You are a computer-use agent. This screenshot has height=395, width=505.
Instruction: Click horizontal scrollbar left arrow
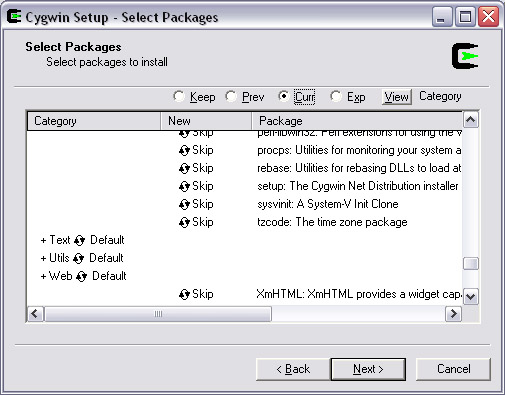click(x=35, y=314)
